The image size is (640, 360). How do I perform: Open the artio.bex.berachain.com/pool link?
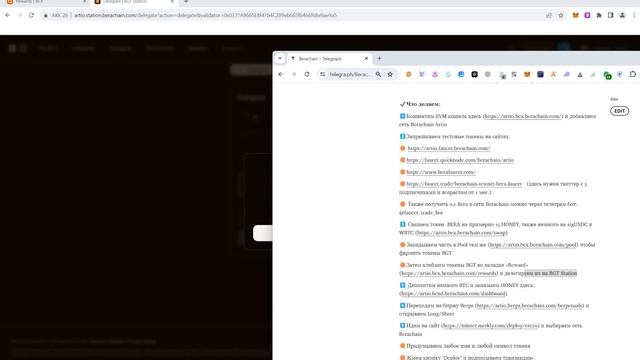click(x=533, y=245)
